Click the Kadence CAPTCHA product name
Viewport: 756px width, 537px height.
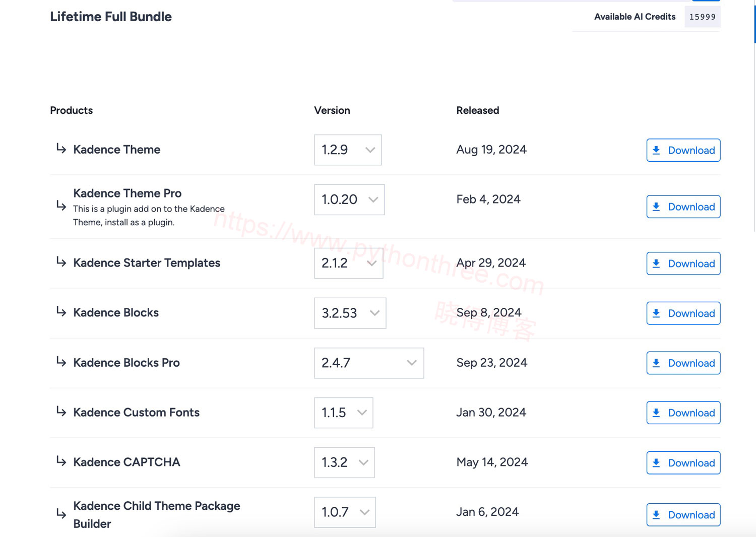127,462
